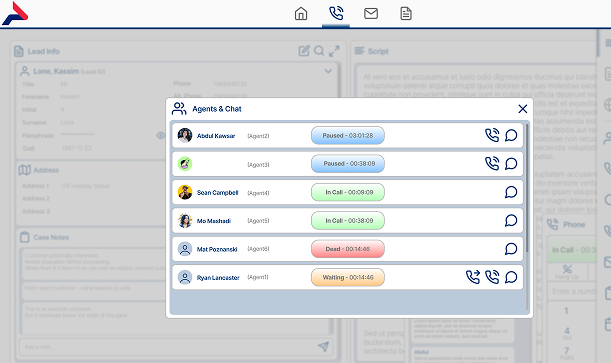The width and height of the screenshot is (611, 363).
Task: Open chat with Sean Campbell
Action: pyautogui.click(x=511, y=192)
